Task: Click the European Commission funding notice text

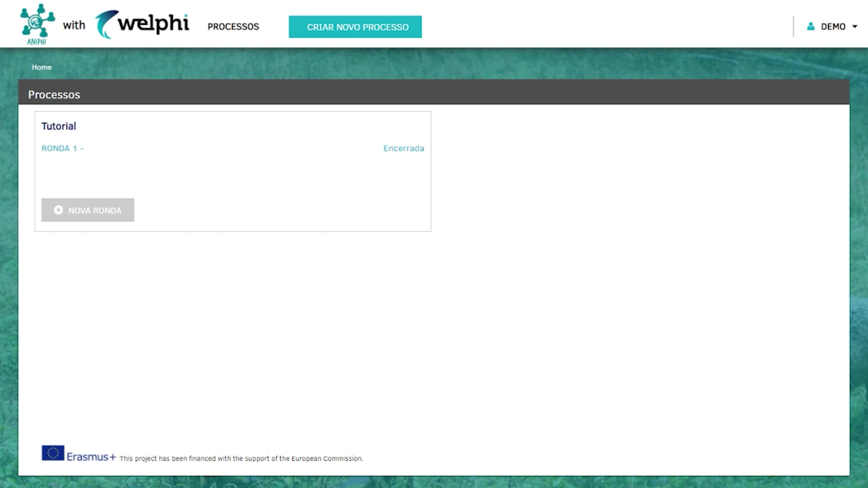Action: coord(241,458)
